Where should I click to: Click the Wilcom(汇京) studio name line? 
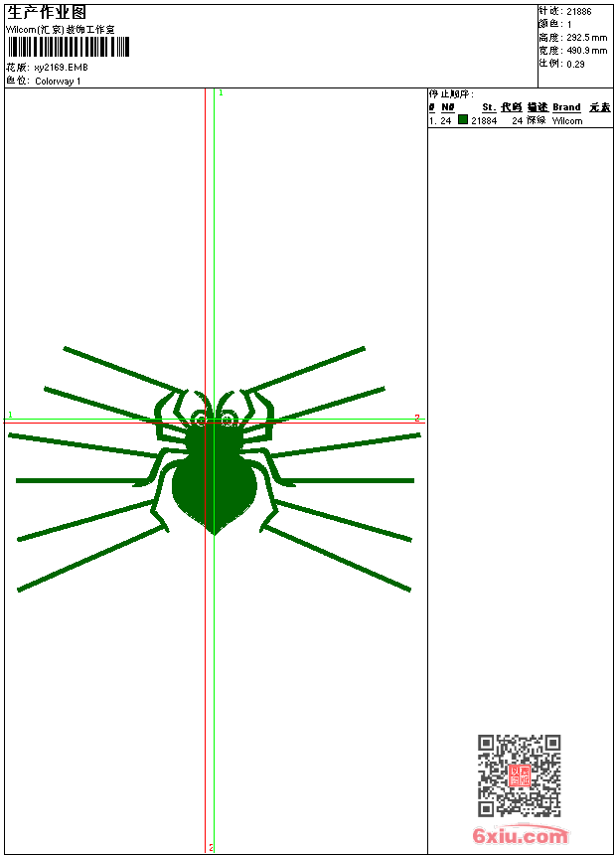61,30
